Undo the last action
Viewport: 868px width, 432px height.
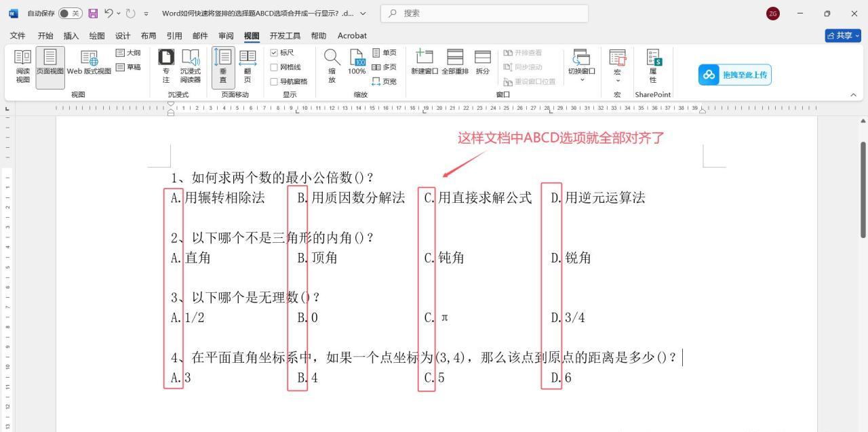[x=108, y=14]
